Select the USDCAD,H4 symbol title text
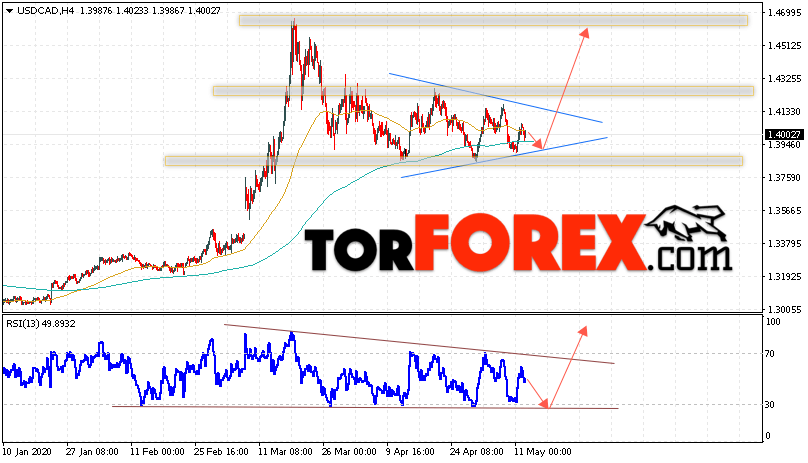The width and height of the screenshot is (808, 463). pyautogui.click(x=46, y=10)
